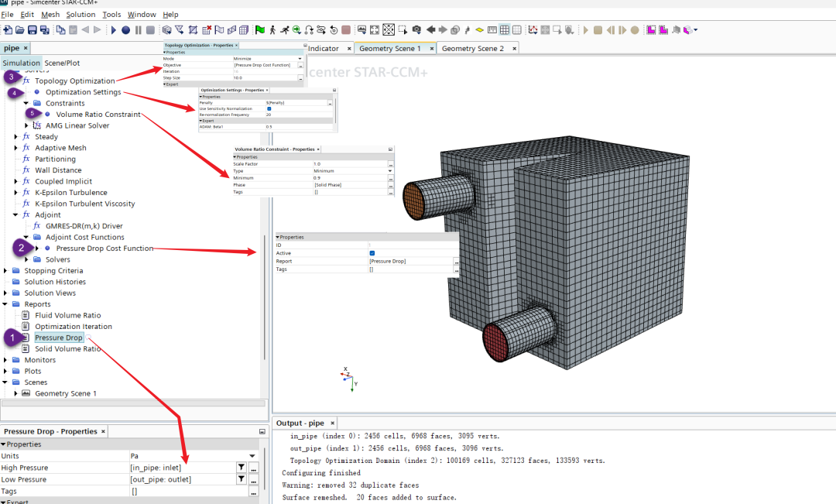Select Volume Ratio Constraint tree item
Viewport: 836px width, 504px height.
[x=98, y=115]
